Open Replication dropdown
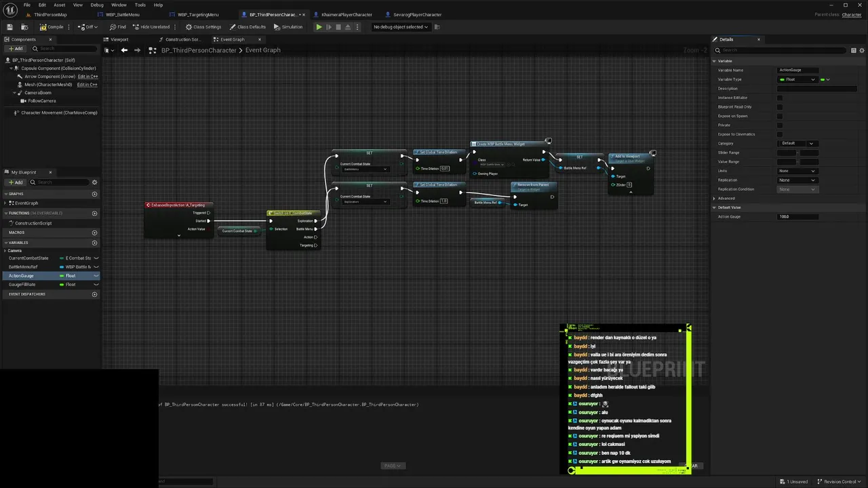This screenshot has width=868, height=488. pos(797,180)
